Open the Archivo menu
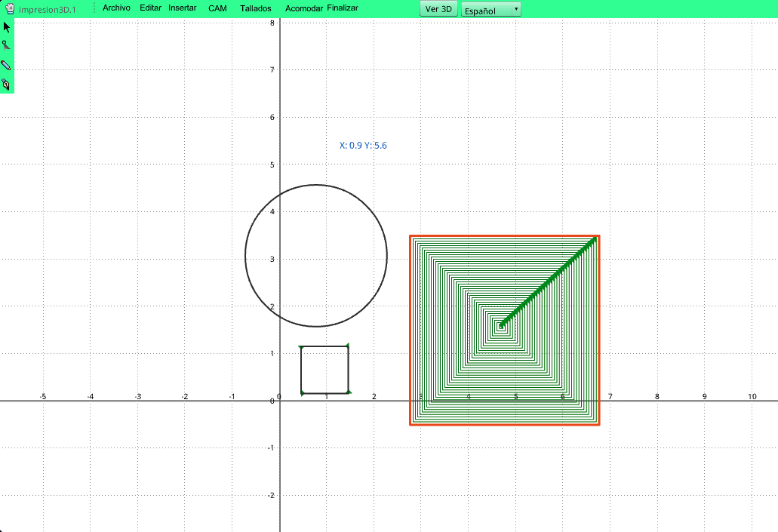Screen dimensions: 778x532 116,8
